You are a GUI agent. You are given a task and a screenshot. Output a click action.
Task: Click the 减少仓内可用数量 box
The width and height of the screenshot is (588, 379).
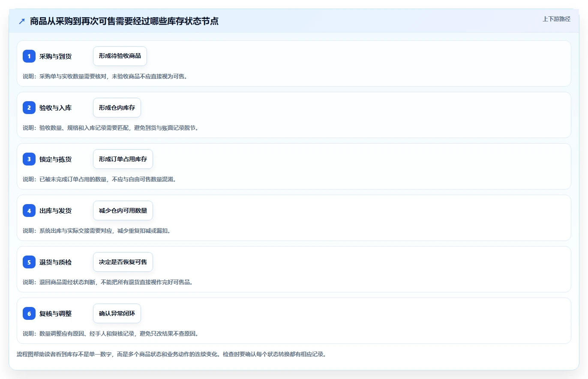(x=123, y=211)
